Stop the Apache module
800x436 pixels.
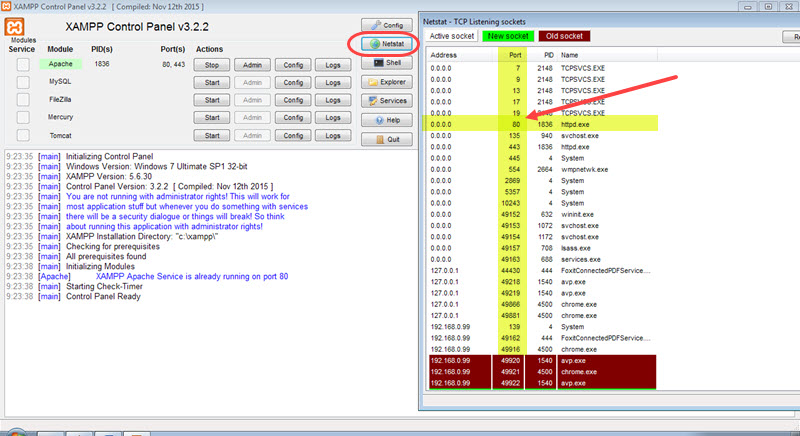(212, 65)
